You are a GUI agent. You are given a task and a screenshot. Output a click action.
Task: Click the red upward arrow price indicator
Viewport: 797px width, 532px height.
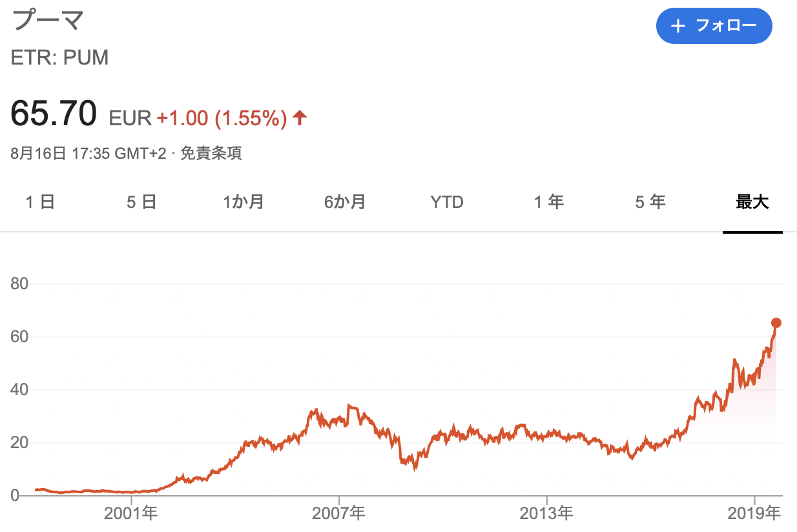[x=299, y=118]
